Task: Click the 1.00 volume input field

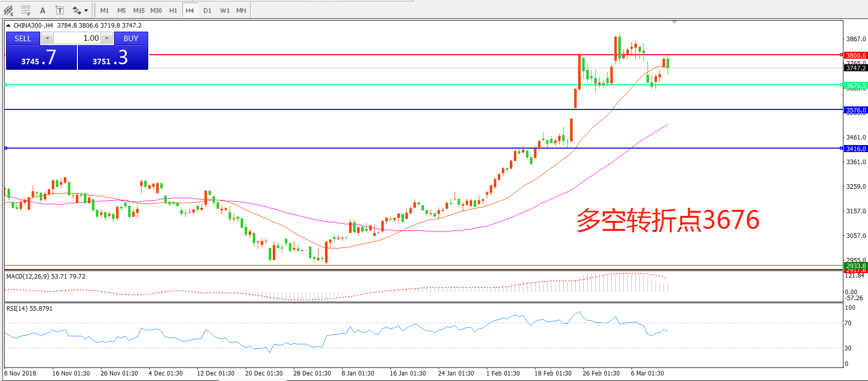Action: pyautogui.click(x=77, y=38)
